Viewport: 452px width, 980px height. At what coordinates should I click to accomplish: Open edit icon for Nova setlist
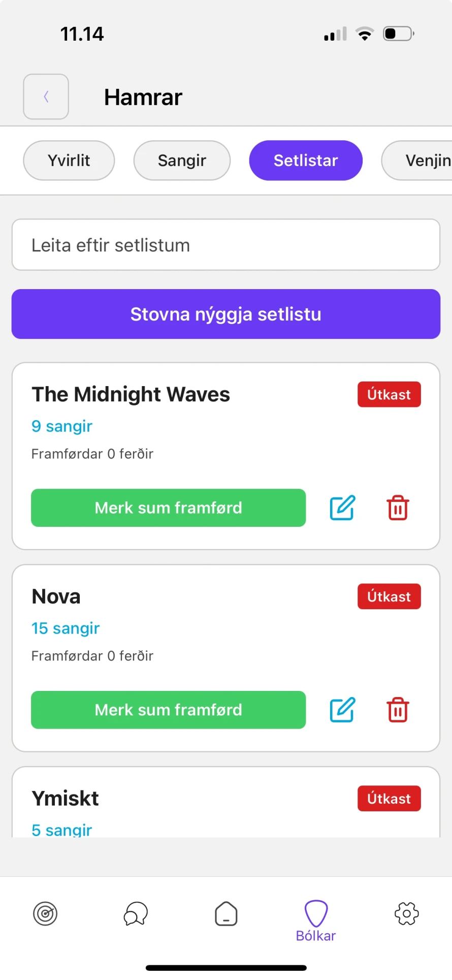point(342,710)
